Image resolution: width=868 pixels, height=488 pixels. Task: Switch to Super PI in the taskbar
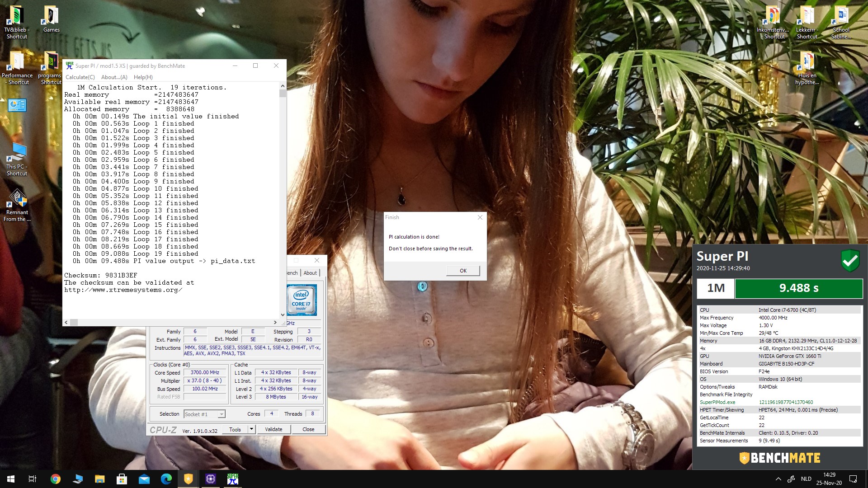pyautogui.click(x=233, y=479)
